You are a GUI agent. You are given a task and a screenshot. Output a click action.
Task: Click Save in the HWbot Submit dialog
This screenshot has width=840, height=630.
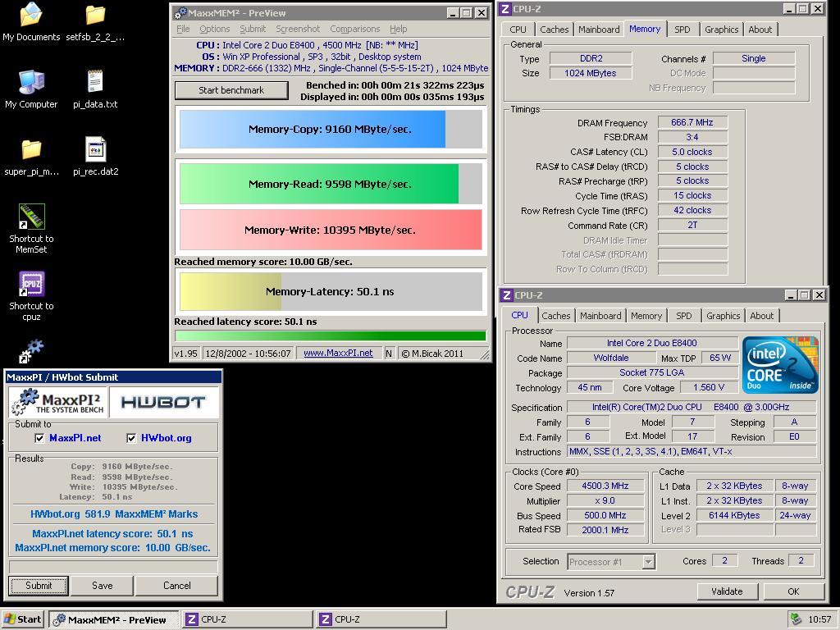102,586
